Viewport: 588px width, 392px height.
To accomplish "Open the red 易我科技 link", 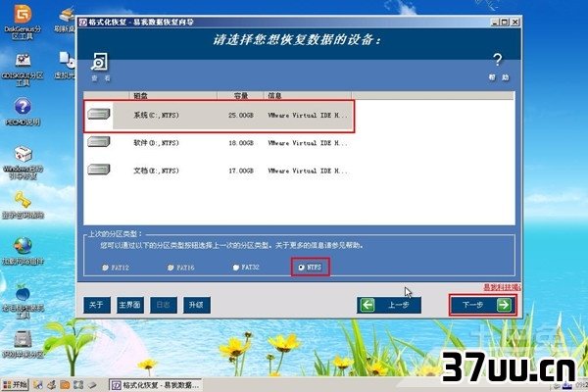I will (502, 287).
